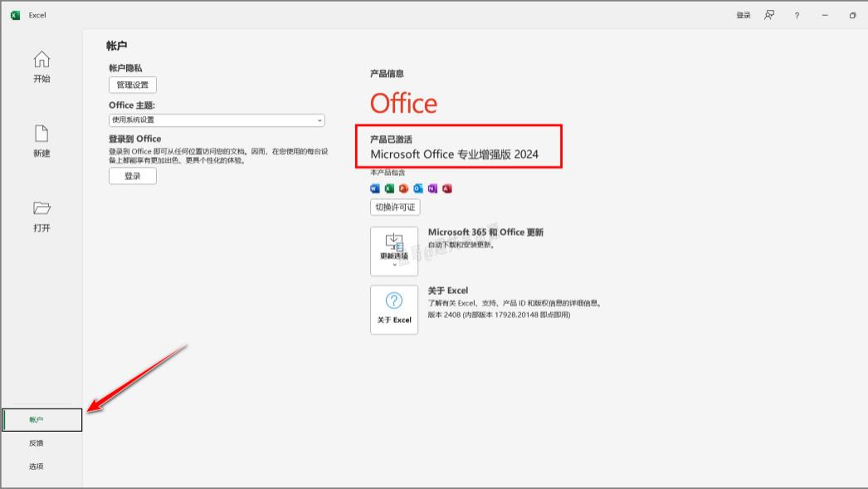The image size is (868, 489).
Task: Click the 关于 Excel heading text
Action: coord(448,291)
